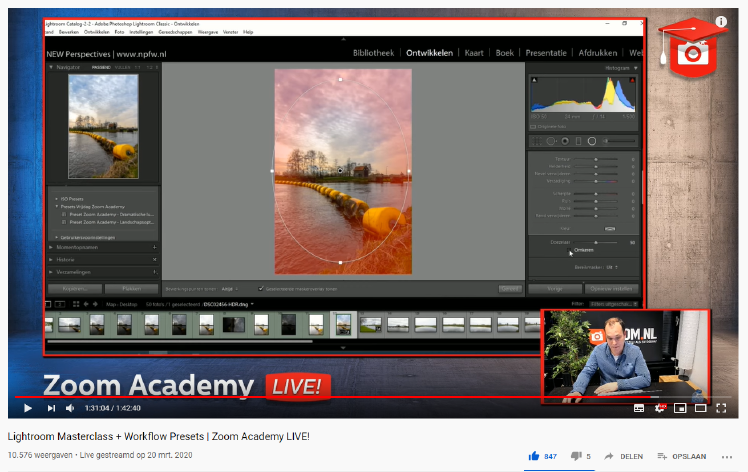Collapse the Histogram panel triangle
This screenshot has height=472, width=748.
coord(635,68)
